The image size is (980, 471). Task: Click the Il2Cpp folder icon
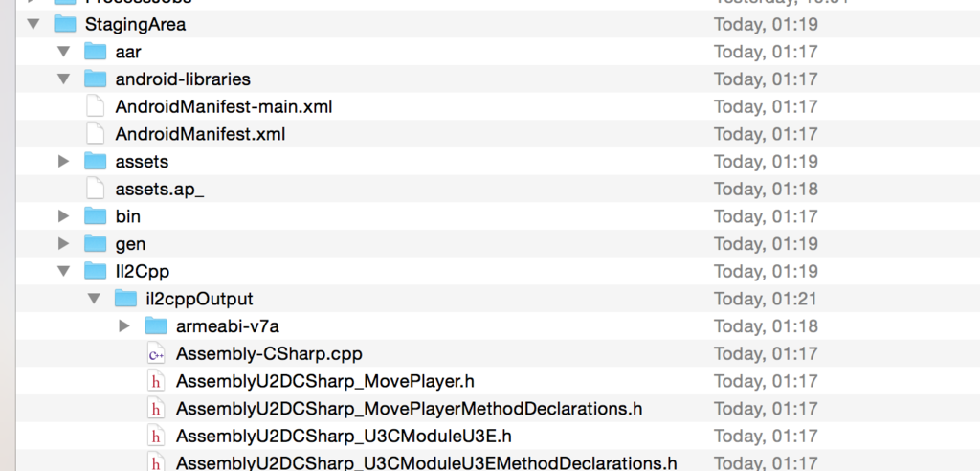[95, 272]
